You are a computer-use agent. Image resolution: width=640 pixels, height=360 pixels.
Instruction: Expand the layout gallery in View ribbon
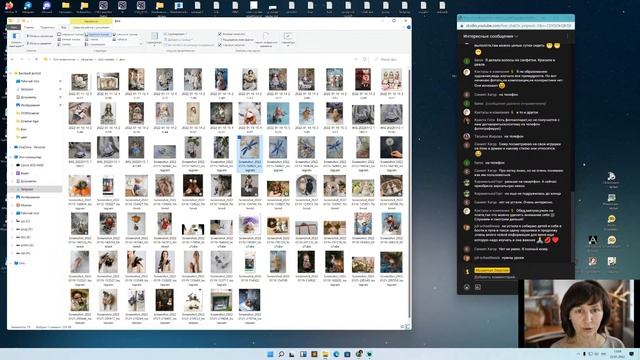(141, 44)
